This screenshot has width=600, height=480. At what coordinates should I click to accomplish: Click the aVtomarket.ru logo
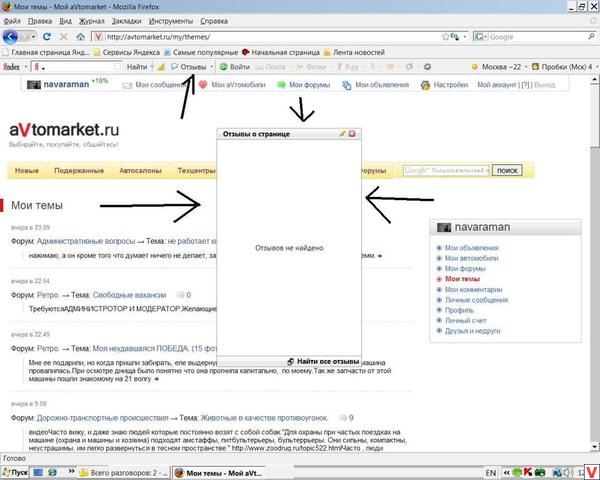pyautogui.click(x=64, y=130)
